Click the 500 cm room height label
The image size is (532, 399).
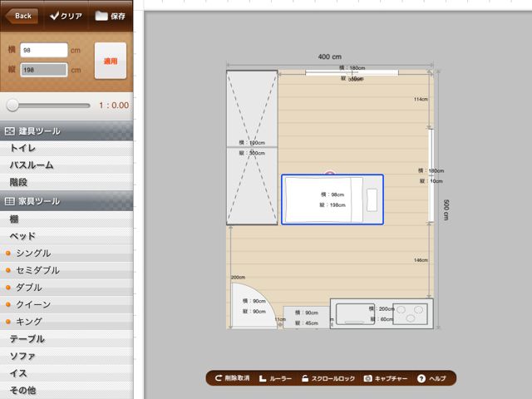tap(446, 210)
